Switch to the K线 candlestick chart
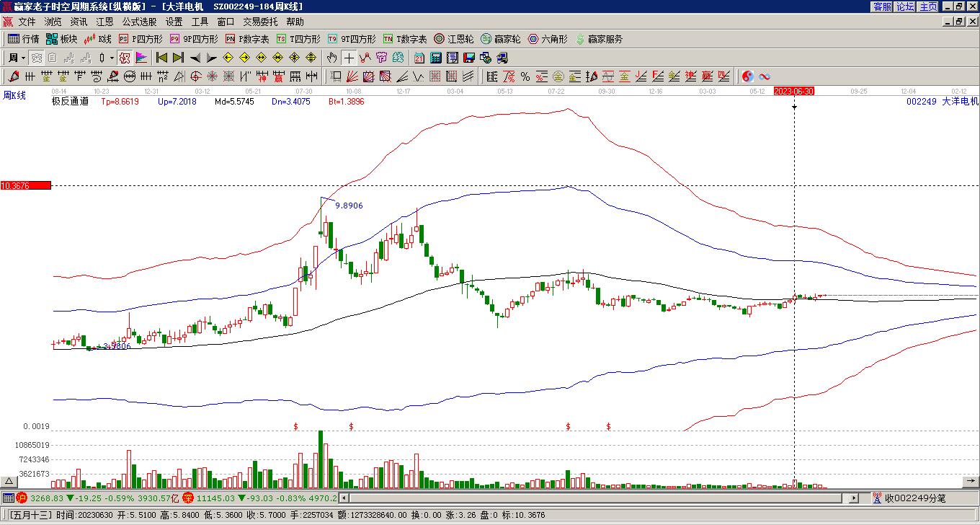The height and width of the screenshot is (525, 980). (x=99, y=39)
